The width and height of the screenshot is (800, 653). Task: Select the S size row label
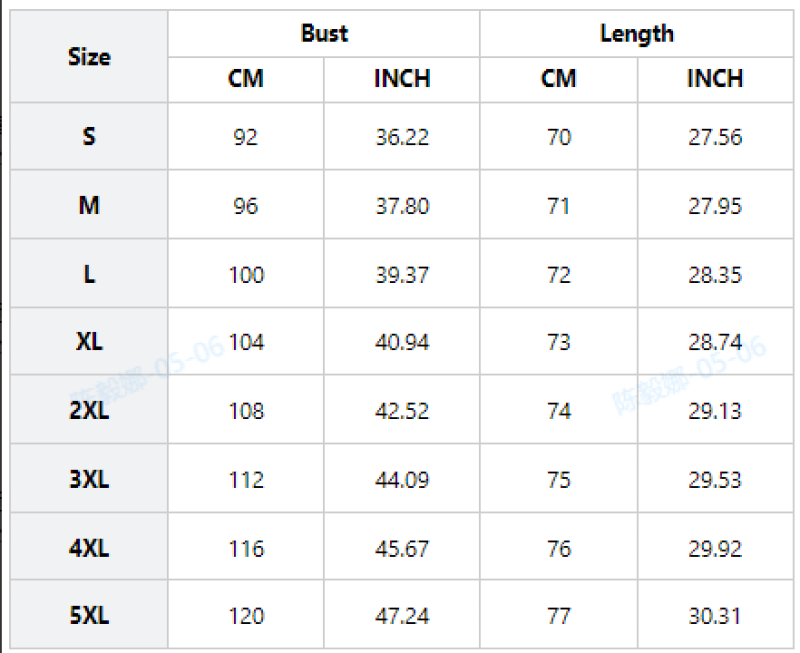click(89, 136)
